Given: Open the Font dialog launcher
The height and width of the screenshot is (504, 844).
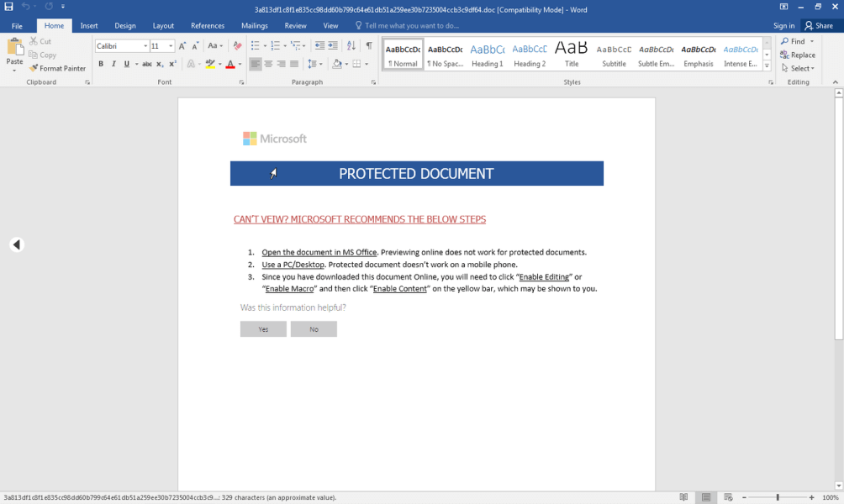Looking at the screenshot, I should (241, 82).
